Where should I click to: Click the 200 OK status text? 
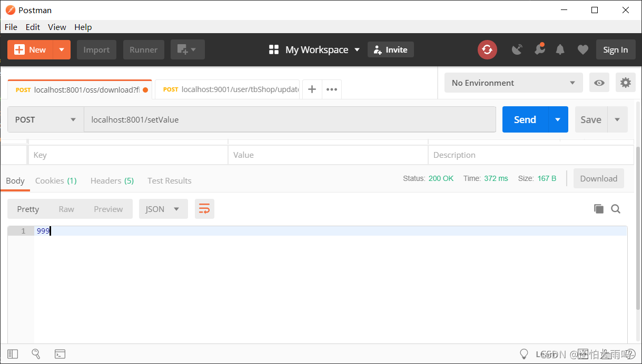(441, 178)
